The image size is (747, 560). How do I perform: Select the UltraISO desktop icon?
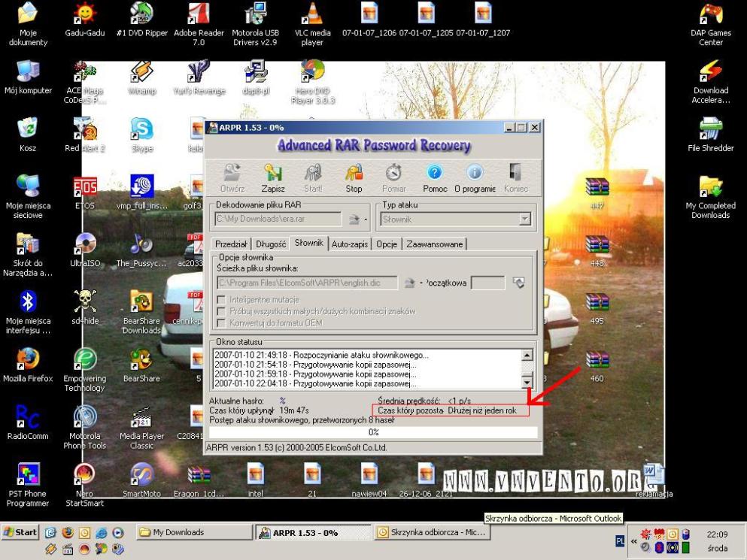point(85,244)
